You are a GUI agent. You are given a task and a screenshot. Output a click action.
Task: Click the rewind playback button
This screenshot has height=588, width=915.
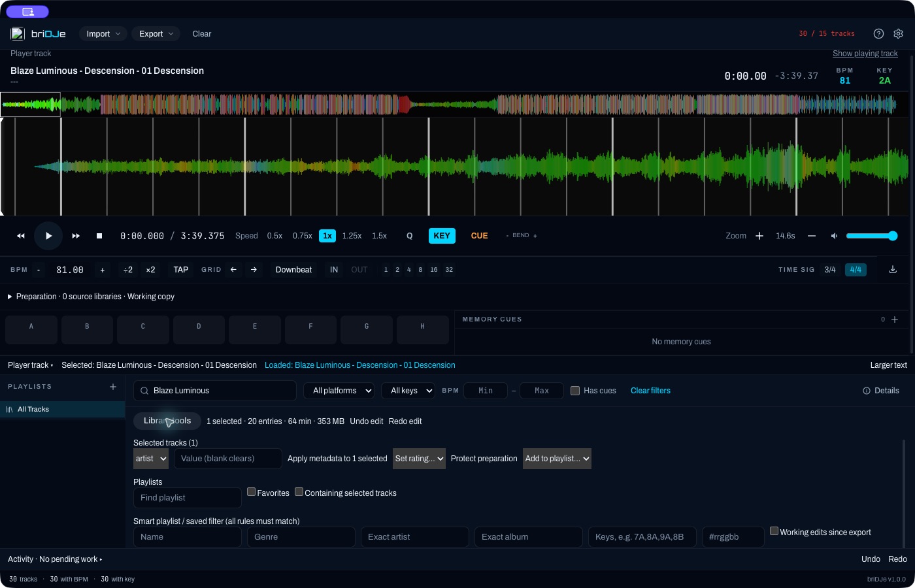tap(21, 236)
